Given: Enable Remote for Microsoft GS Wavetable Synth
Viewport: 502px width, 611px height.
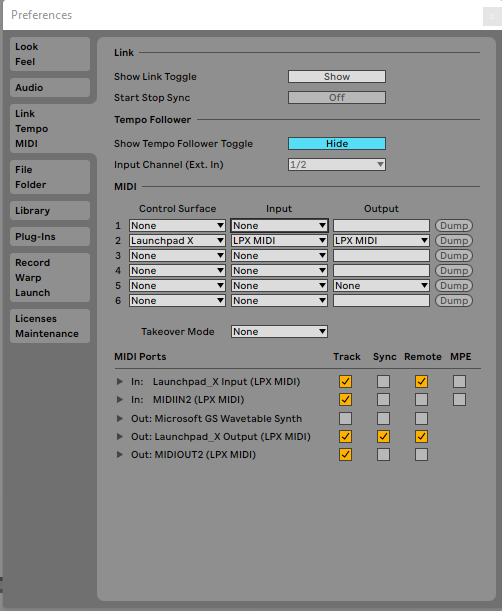Looking at the screenshot, I should [x=421, y=419].
